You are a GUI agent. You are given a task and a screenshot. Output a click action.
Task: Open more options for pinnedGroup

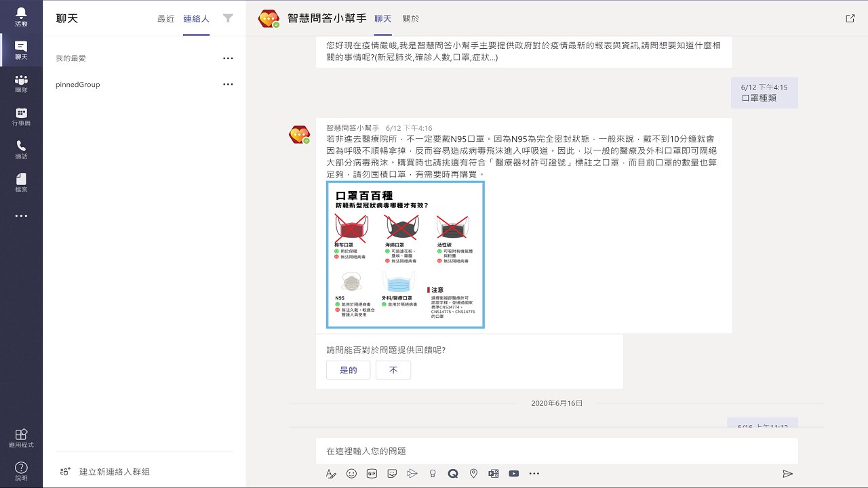(x=228, y=85)
